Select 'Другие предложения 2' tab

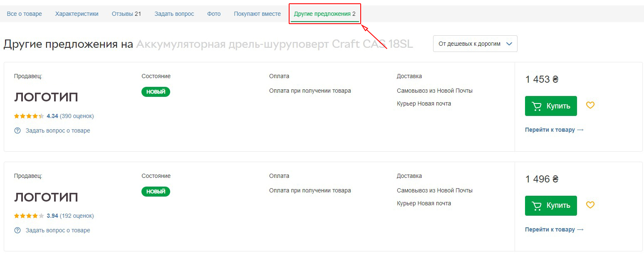coord(325,14)
